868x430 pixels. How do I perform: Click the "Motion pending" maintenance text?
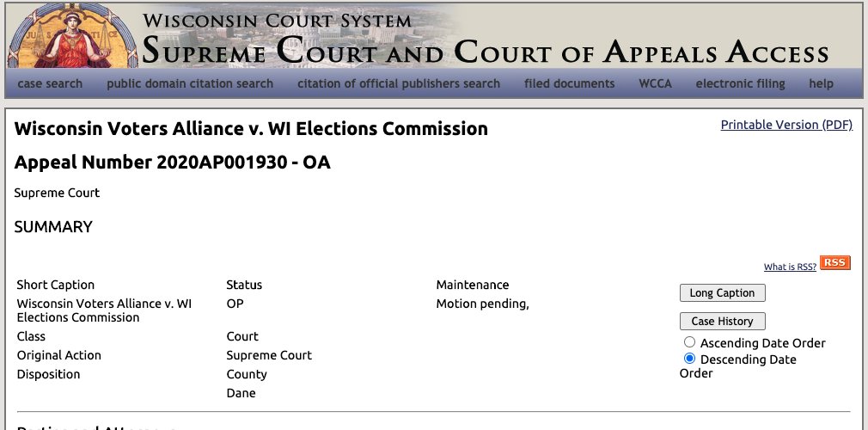482,304
